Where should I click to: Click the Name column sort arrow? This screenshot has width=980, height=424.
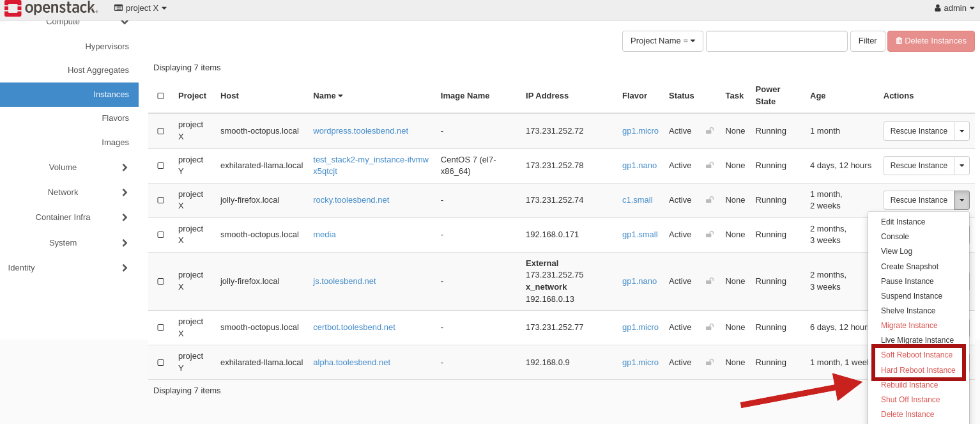(341, 96)
